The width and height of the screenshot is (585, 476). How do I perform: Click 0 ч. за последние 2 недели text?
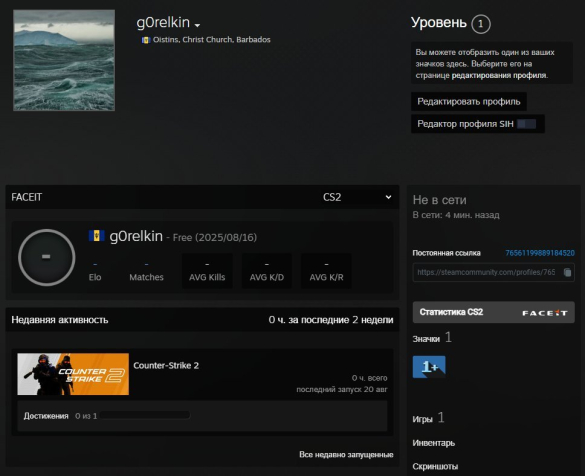(x=331, y=320)
